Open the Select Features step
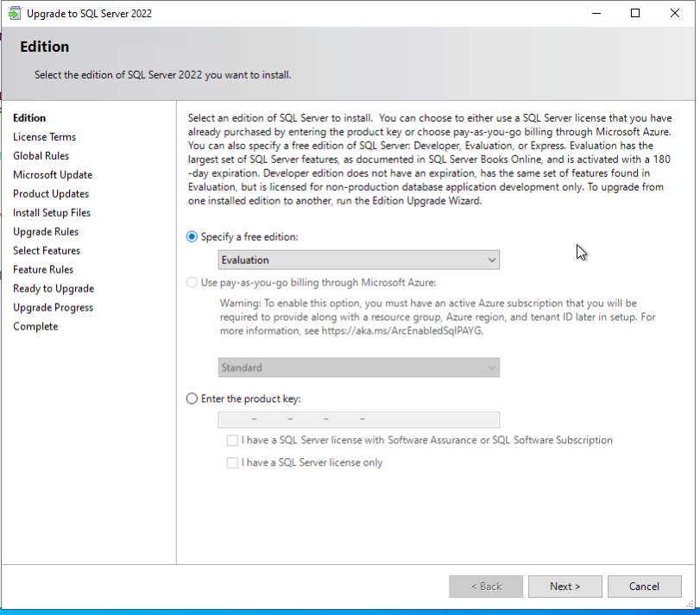 tap(46, 250)
